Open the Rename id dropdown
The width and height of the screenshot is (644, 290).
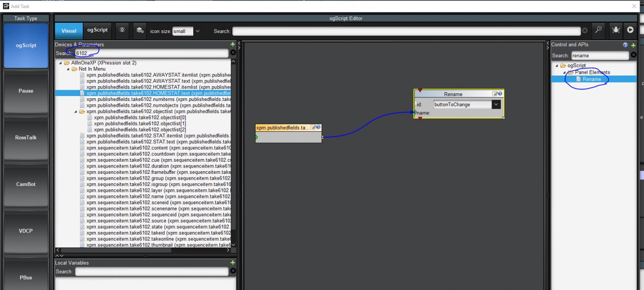pos(496,105)
